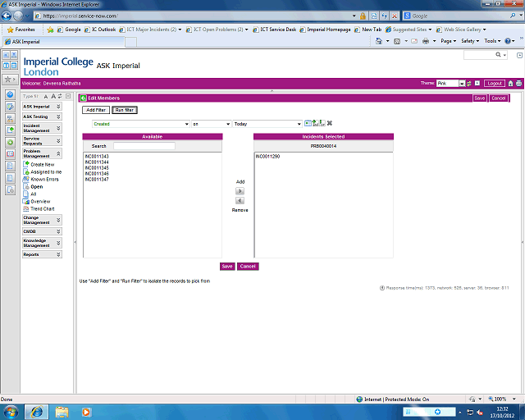Expand the Incident Management navigation section
The width and height of the screenshot is (525, 420).
[x=42, y=127]
